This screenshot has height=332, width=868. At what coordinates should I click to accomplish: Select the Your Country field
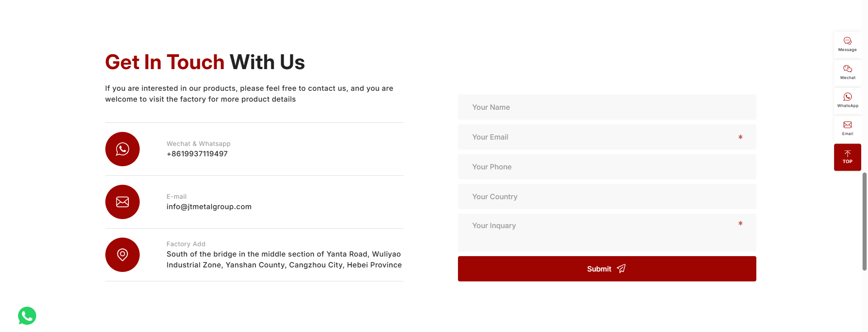click(607, 196)
